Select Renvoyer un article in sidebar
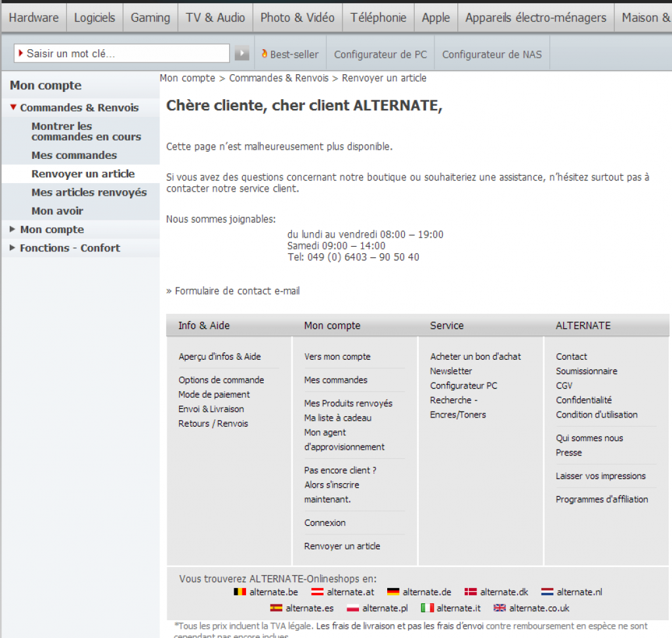This screenshot has height=638, width=672. (83, 174)
